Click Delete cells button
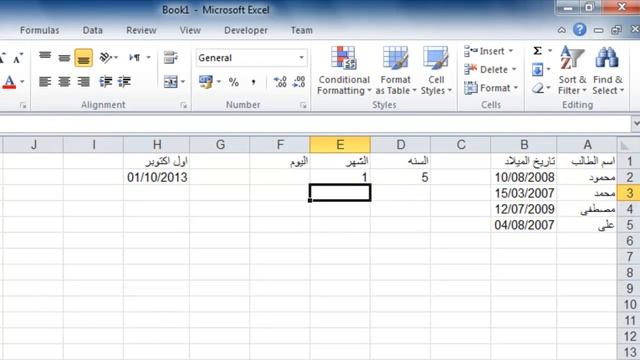 486,69
